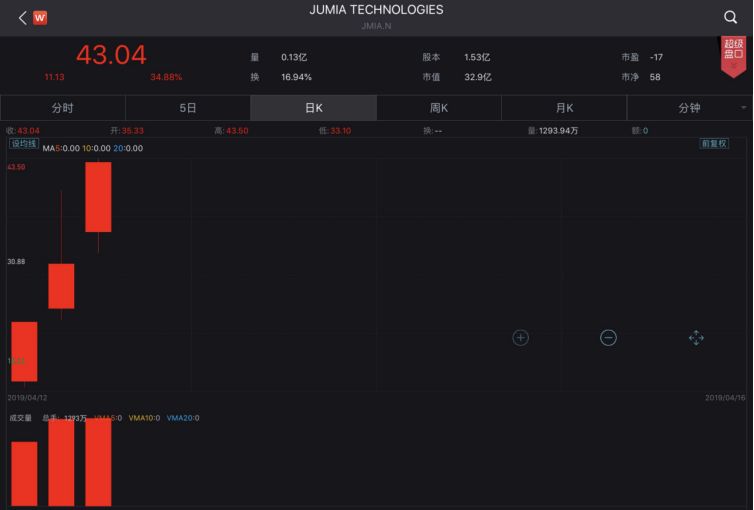
Task: Tap the red W app logo
Action: click(x=40, y=18)
